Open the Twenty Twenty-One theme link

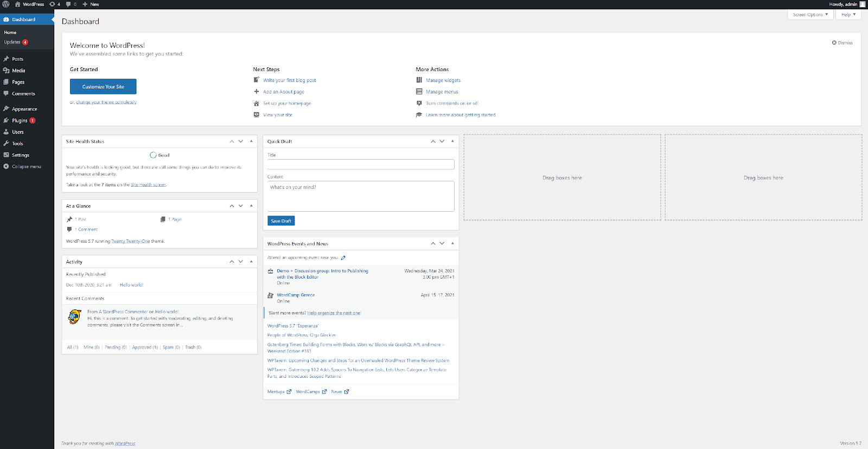pos(130,241)
